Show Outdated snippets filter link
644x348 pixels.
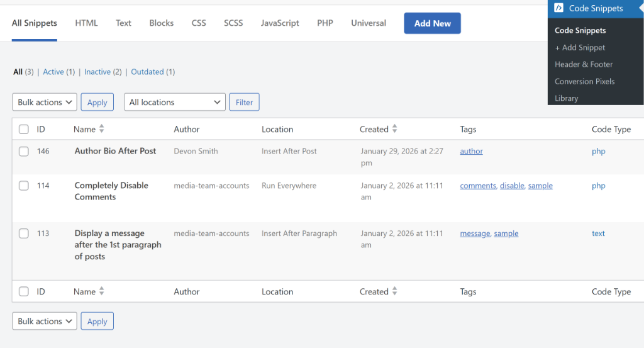click(x=147, y=72)
